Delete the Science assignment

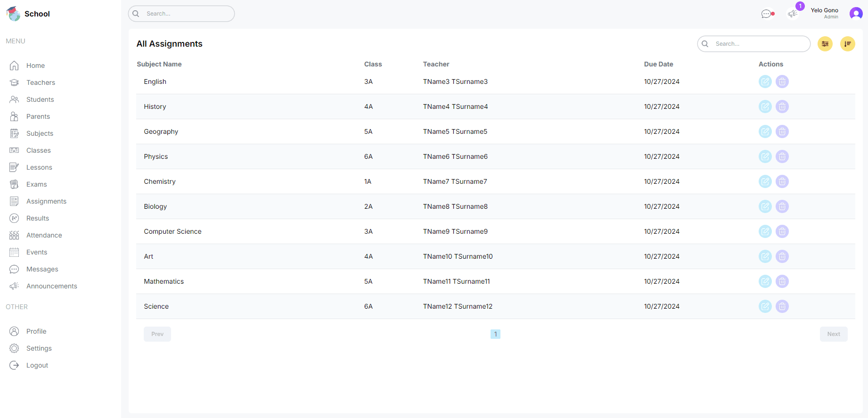782,306
